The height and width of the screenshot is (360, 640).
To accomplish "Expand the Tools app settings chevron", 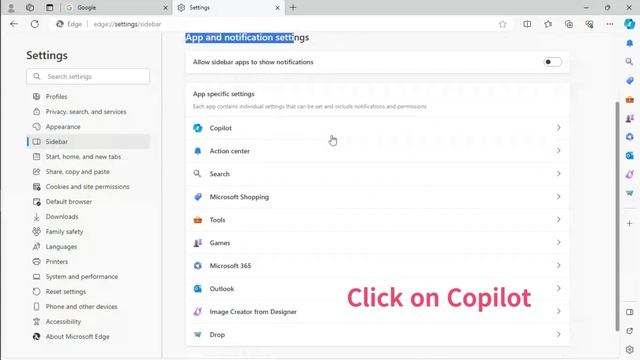I will click(x=558, y=220).
